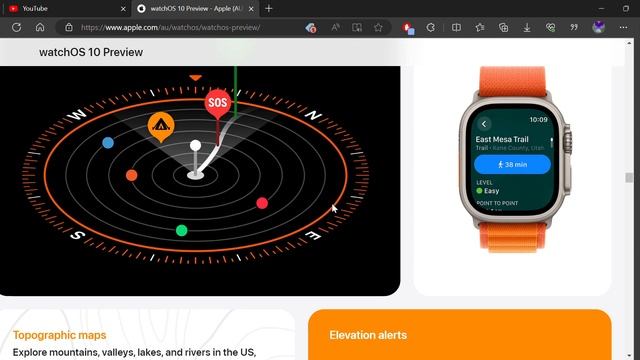
Task: Click the blue waypoint dot on compass
Action: 108,143
